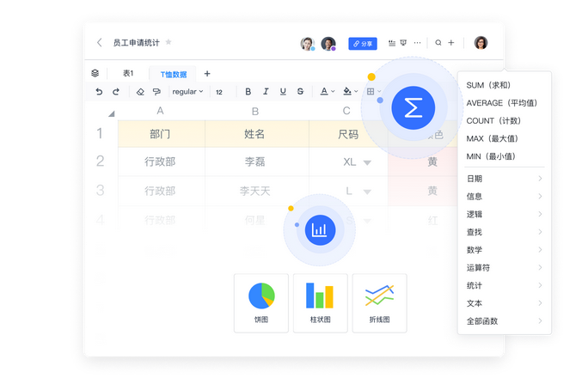The image size is (588, 378).
Task: Undo the last action
Action: point(99,91)
